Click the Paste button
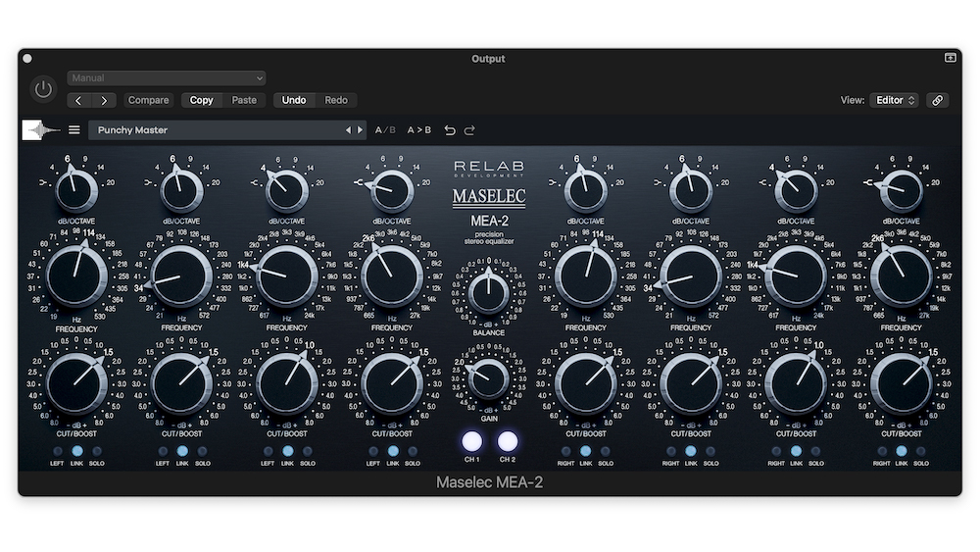This screenshot has height=552, width=980. pyautogui.click(x=244, y=100)
